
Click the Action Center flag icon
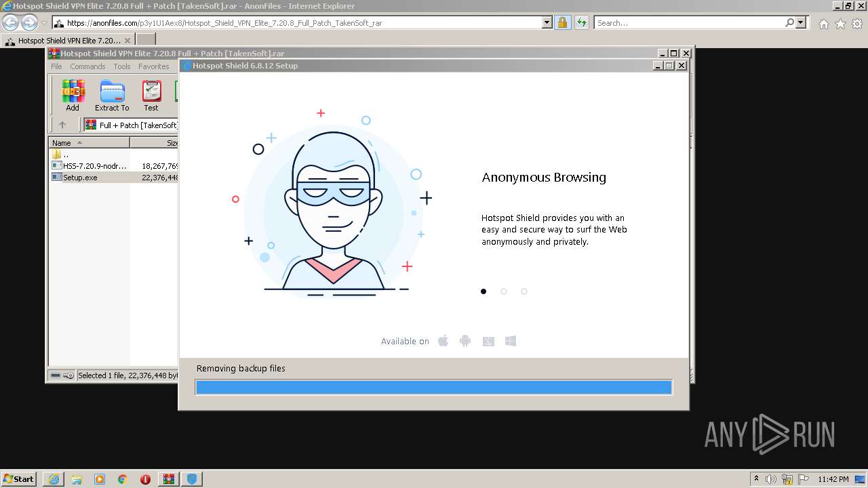click(x=804, y=479)
